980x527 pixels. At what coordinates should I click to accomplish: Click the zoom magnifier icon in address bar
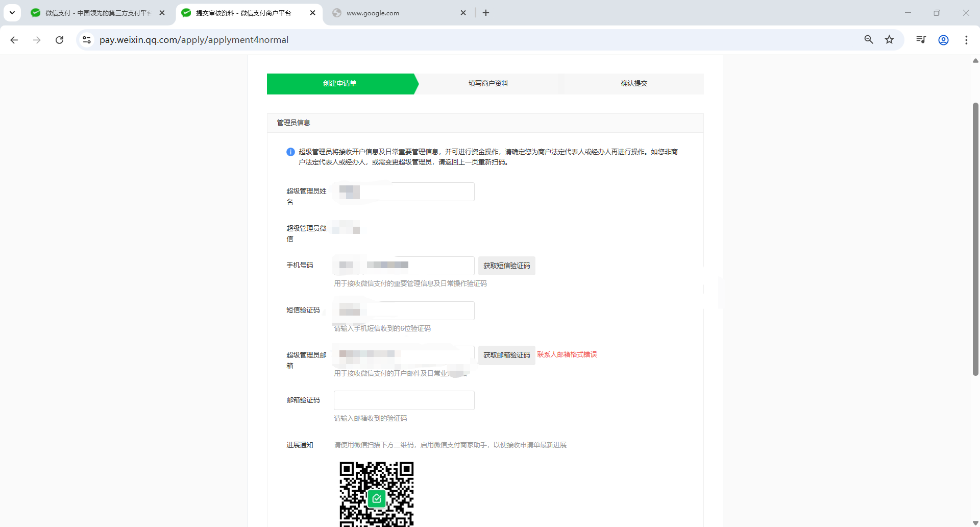point(868,40)
